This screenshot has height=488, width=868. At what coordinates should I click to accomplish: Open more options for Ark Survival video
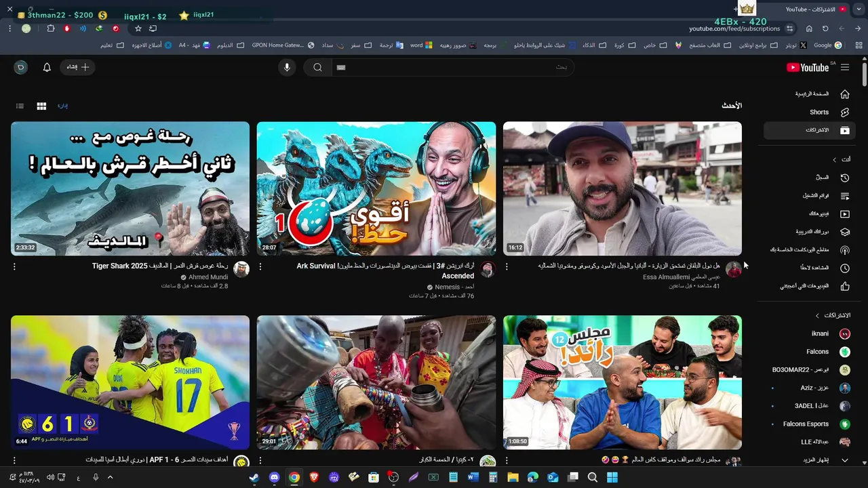(x=260, y=267)
